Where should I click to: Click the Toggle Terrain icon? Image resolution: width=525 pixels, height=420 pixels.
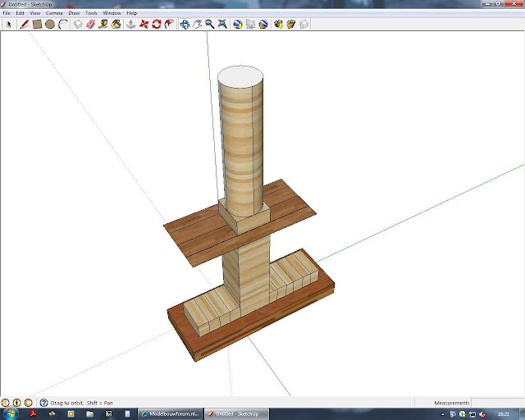pos(250,24)
